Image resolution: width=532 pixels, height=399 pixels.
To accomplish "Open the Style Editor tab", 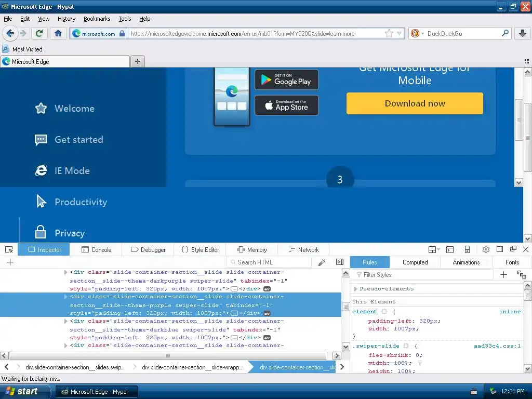I will click(x=200, y=250).
